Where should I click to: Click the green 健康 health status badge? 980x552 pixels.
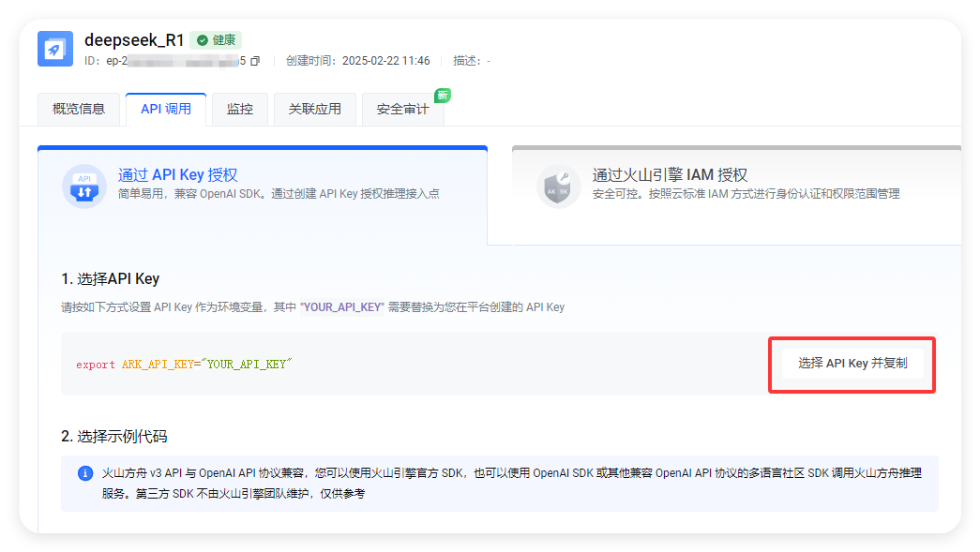click(x=217, y=40)
